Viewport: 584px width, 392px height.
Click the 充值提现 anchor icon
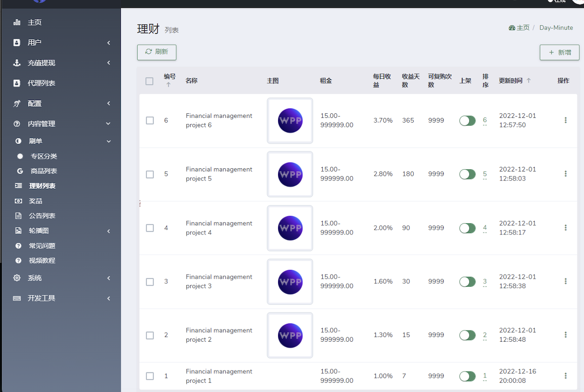[x=17, y=63]
